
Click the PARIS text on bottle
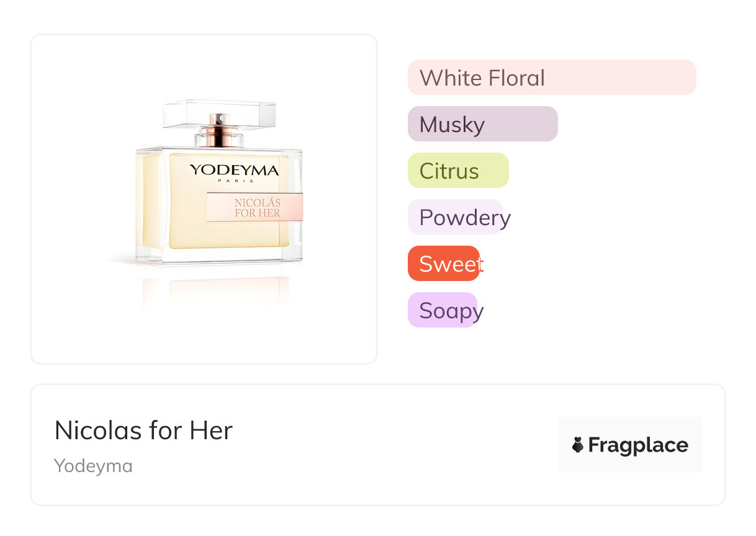234,181
